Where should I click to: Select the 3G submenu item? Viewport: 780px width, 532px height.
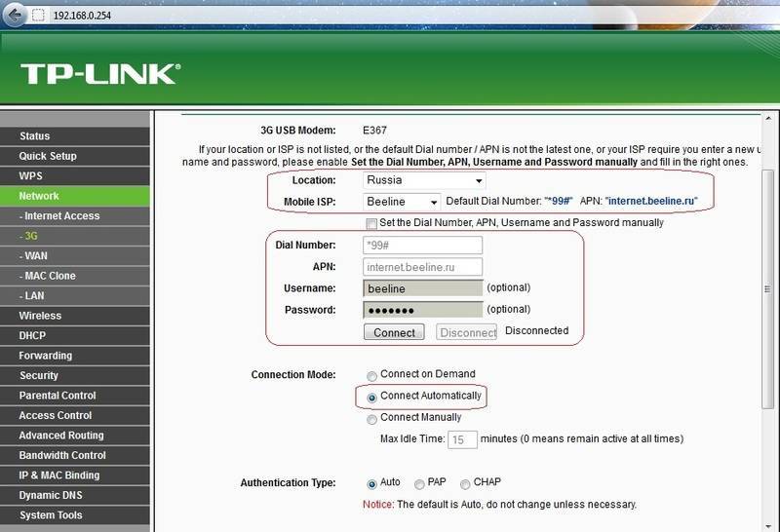75,236
